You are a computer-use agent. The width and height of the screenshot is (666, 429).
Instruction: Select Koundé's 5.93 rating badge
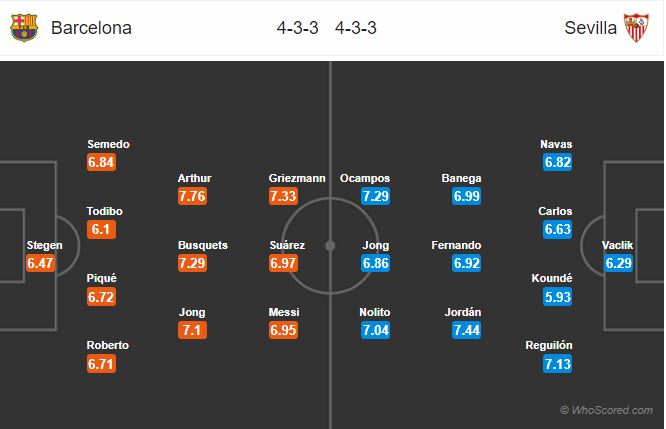tap(558, 296)
